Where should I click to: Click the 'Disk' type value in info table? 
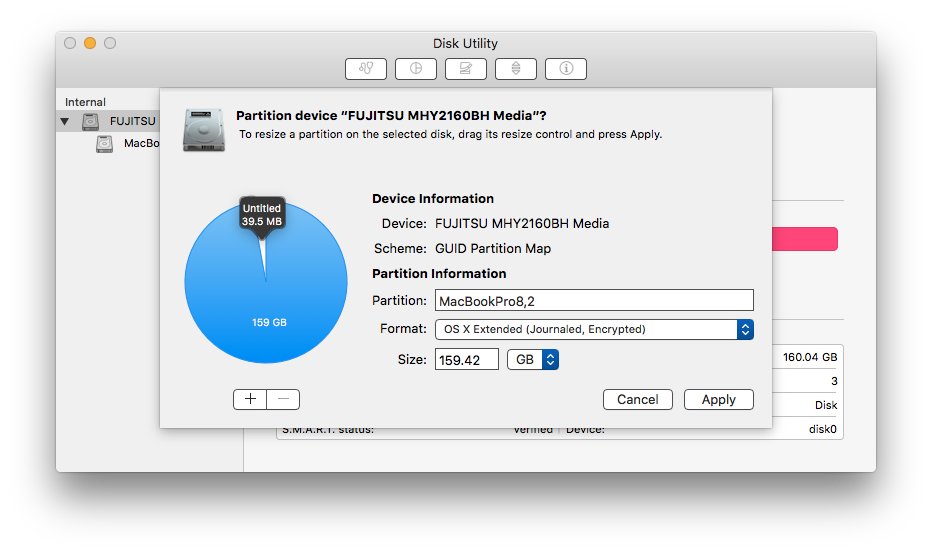[x=826, y=405]
